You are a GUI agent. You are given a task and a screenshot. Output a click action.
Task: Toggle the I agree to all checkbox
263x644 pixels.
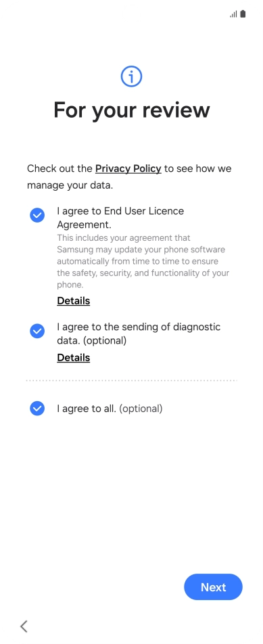[x=37, y=409]
